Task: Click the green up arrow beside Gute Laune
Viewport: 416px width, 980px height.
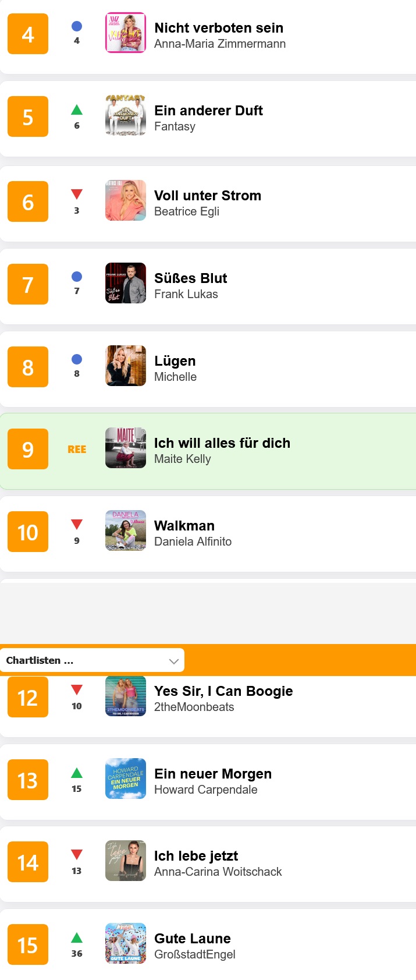Action: tap(77, 938)
